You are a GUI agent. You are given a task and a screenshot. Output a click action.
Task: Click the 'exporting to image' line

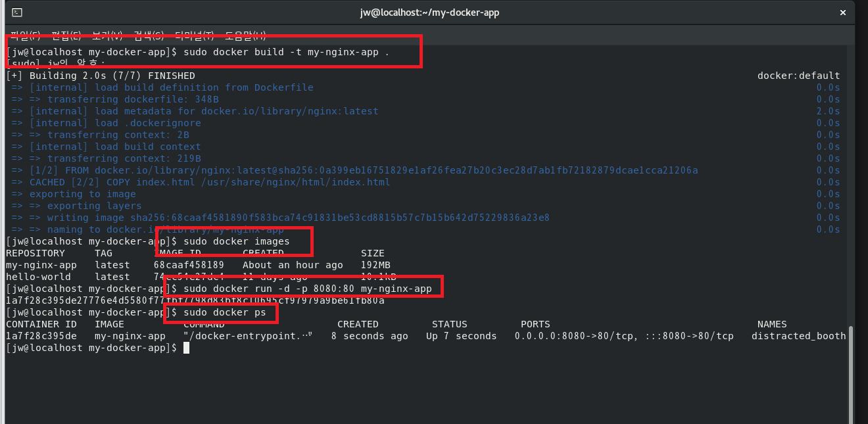coord(74,194)
